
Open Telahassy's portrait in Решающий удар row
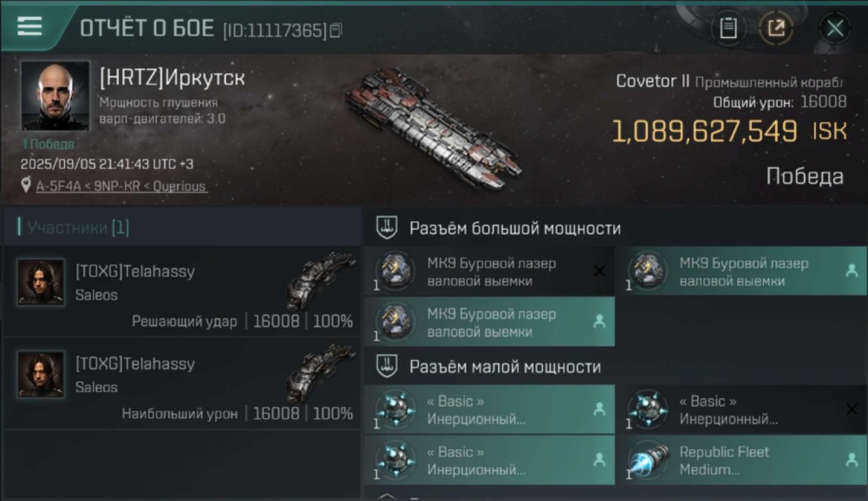[x=41, y=282]
